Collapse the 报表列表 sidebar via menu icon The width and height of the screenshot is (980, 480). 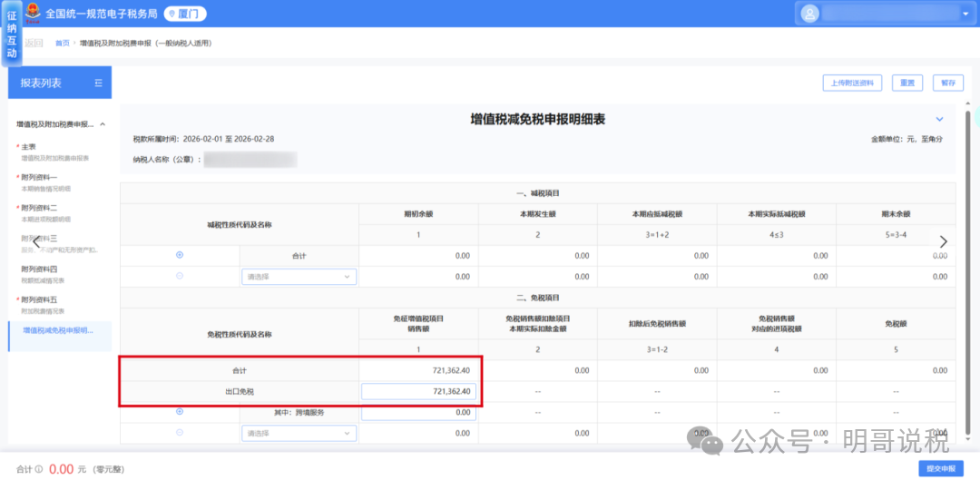click(98, 83)
